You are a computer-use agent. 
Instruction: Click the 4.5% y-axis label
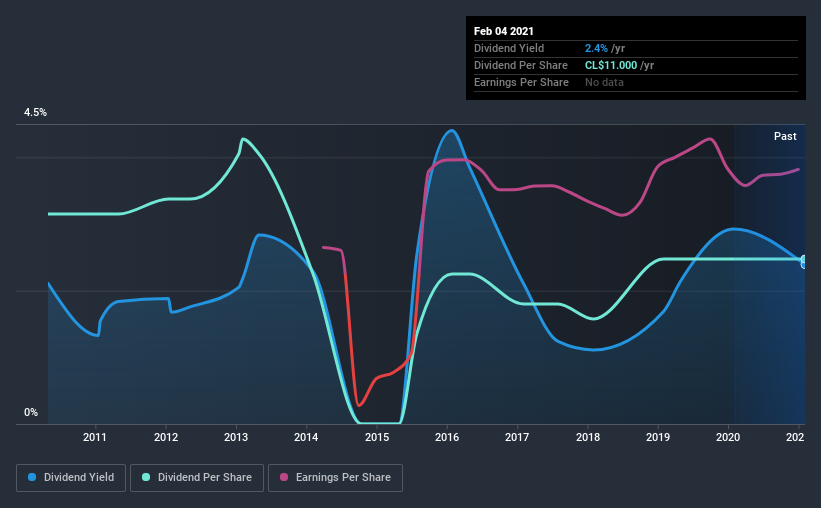click(x=35, y=113)
